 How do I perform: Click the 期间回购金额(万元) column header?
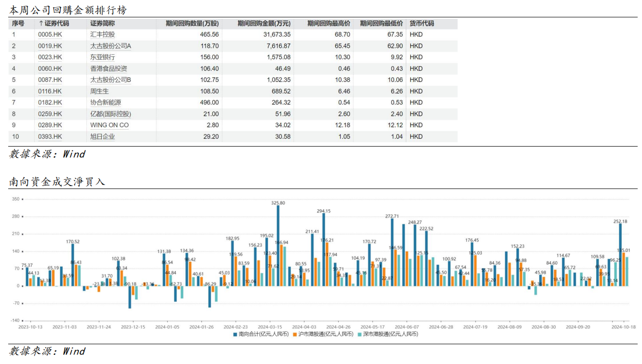[264, 23]
